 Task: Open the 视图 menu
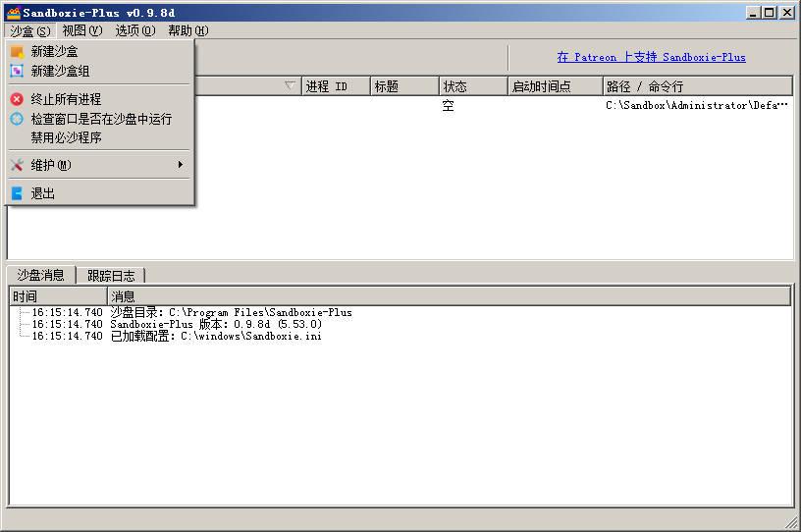click(x=80, y=30)
